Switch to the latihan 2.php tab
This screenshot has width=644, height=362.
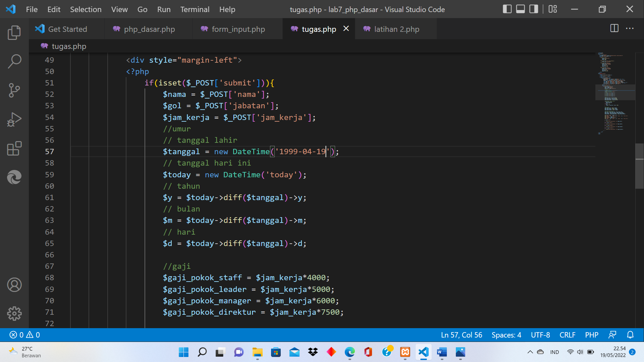coord(396,29)
